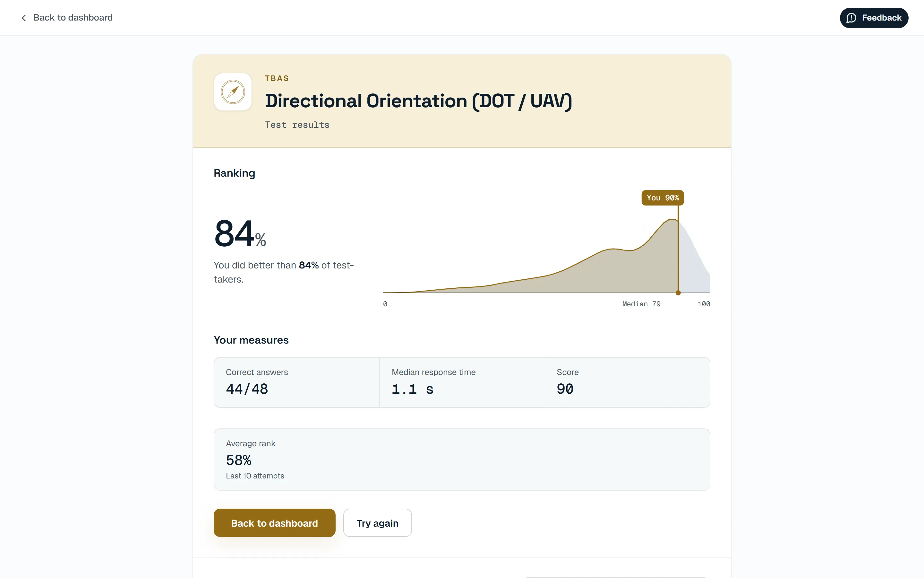Click the back chevron arrow icon
924x578 pixels.
click(x=24, y=18)
